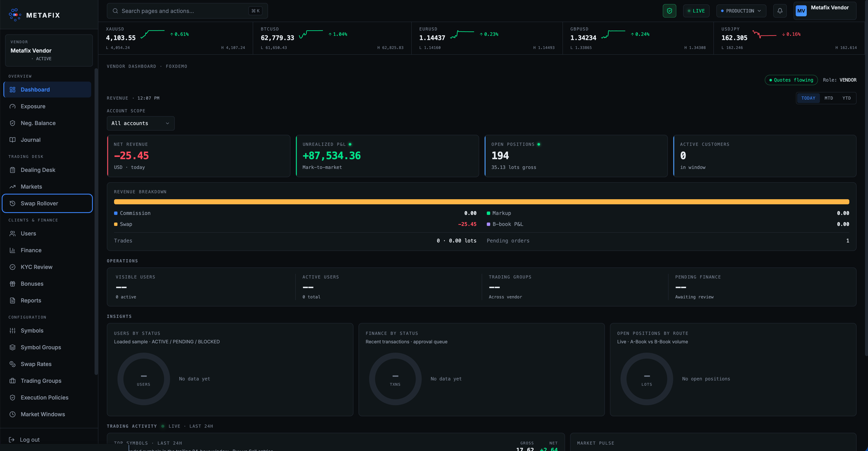Open the Swap Rates menu item

(47, 364)
